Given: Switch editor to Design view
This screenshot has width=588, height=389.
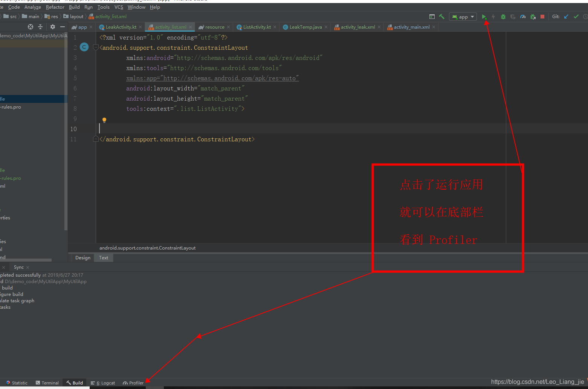Looking at the screenshot, I should tap(83, 258).
